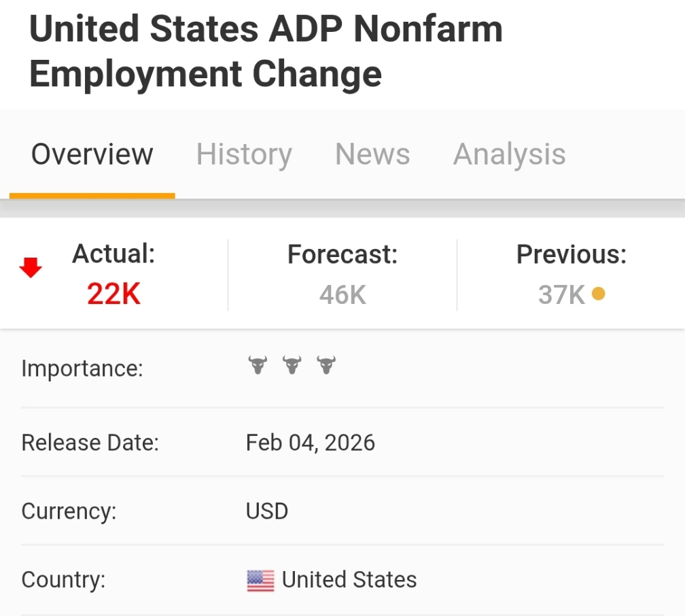Click the Forecast value 46K
Screen dimensions: 685x616
[x=342, y=295]
